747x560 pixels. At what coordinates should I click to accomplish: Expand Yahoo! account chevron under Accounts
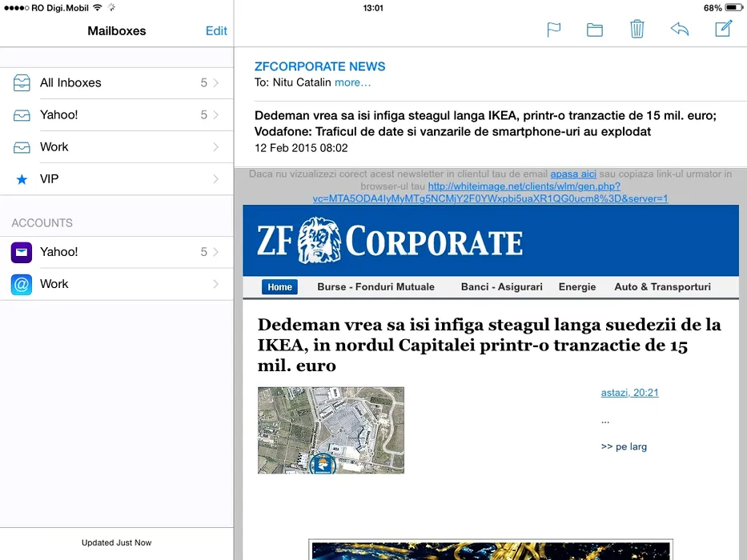(x=216, y=252)
